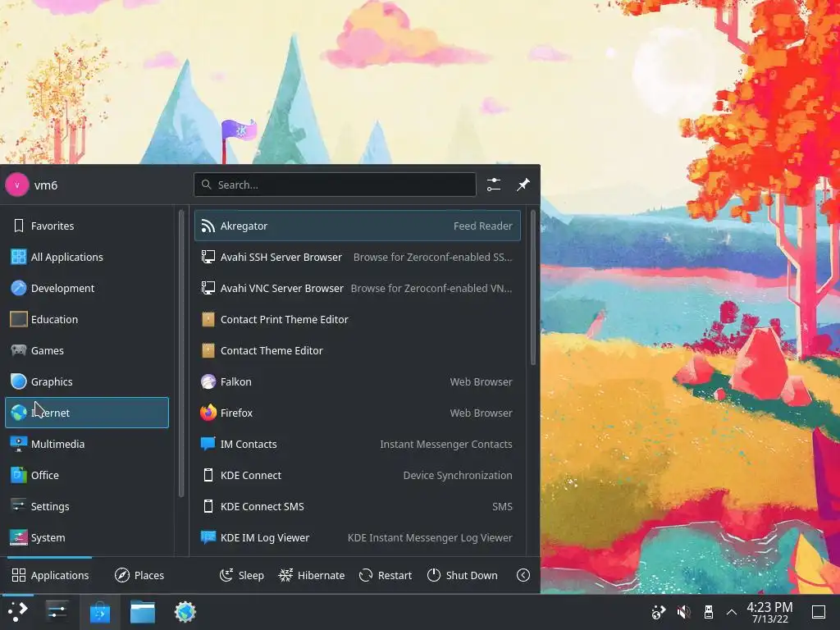Click the Shut Down button
Image resolution: width=840 pixels, height=630 pixels.
pyautogui.click(x=463, y=575)
